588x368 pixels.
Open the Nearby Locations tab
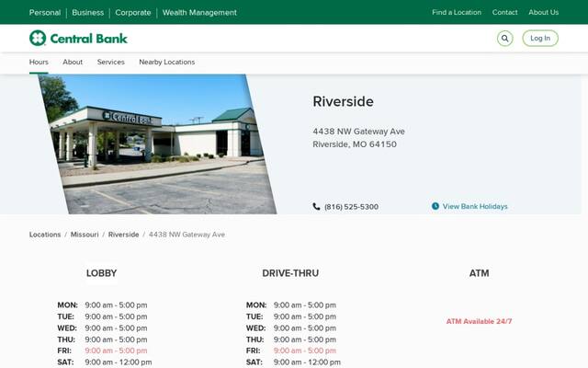pos(167,62)
